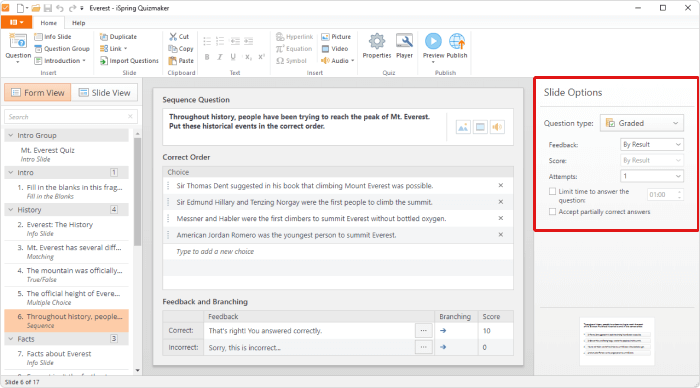
Task: Copy to clipboard
Action: (x=181, y=49)
